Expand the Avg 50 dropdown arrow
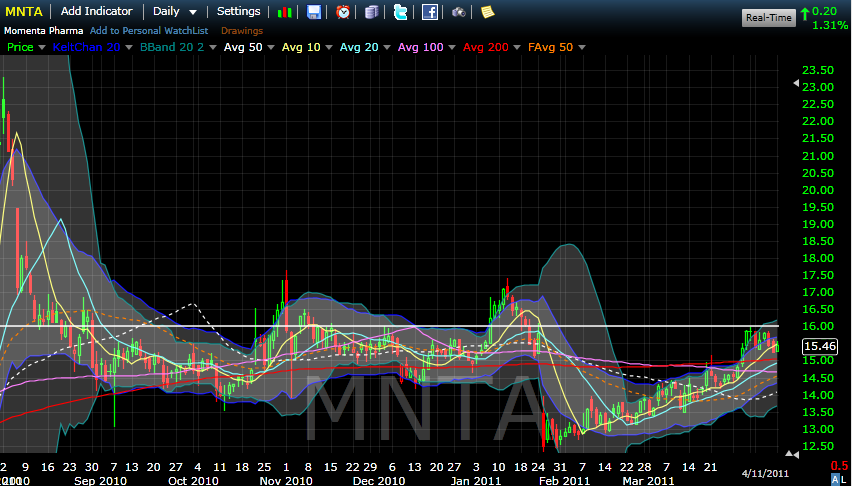852x486 pixels. point(271,48)
